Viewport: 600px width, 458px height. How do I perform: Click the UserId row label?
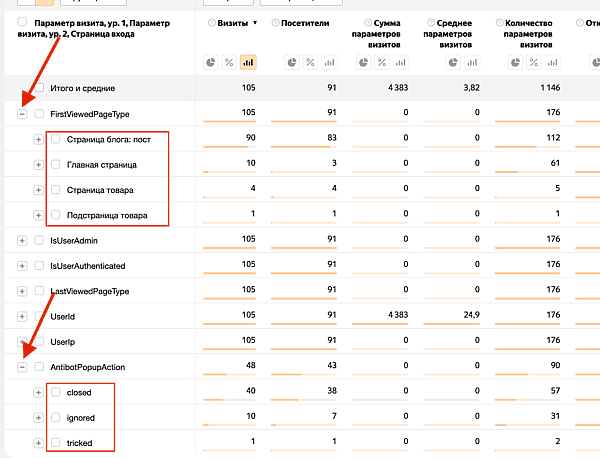click(x=63, y=316)
